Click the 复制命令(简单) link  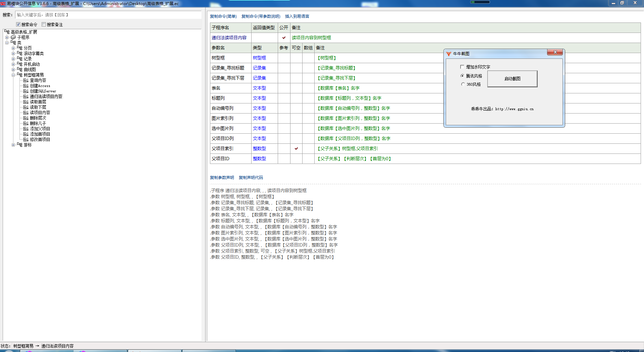(x=223, y=16)
